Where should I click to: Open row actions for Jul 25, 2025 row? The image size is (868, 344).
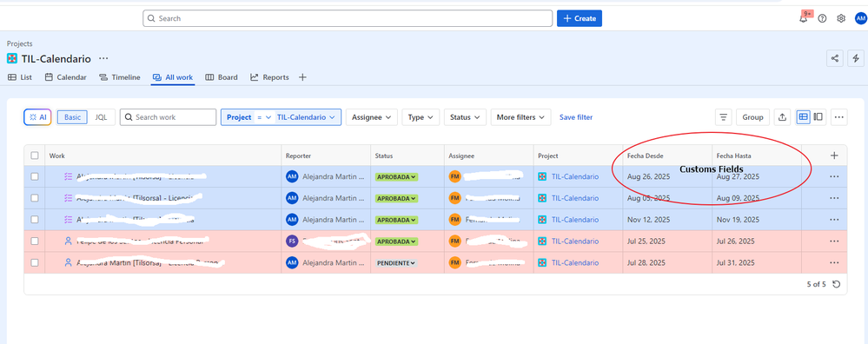pos(834,241)
